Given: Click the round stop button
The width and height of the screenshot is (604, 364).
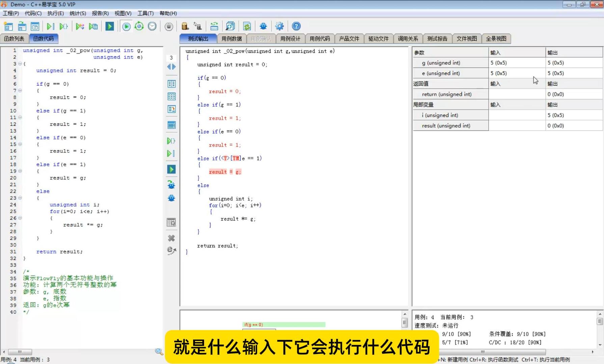Looking at the screenshot, I should [x=169, y=26].
